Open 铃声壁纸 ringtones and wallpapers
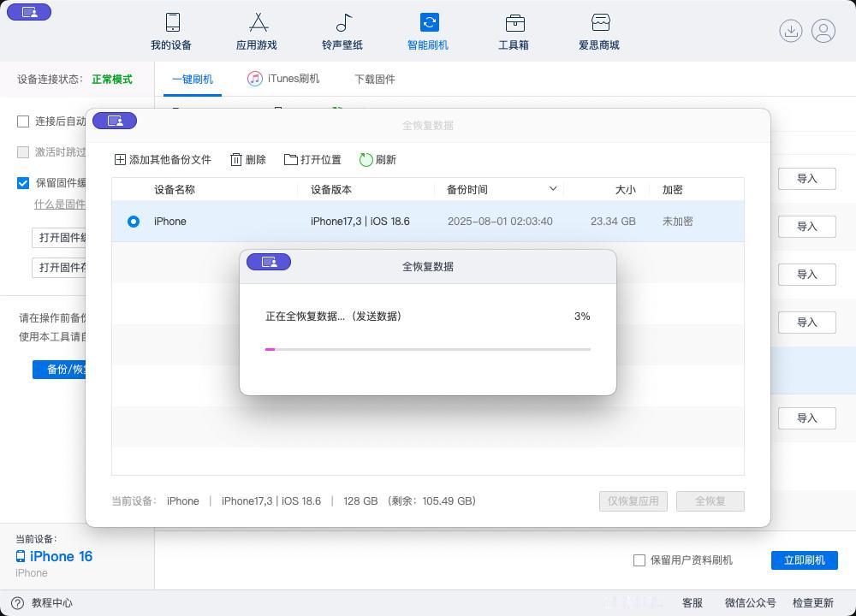The width and height of the screenshot is (856, 616). 342,32
